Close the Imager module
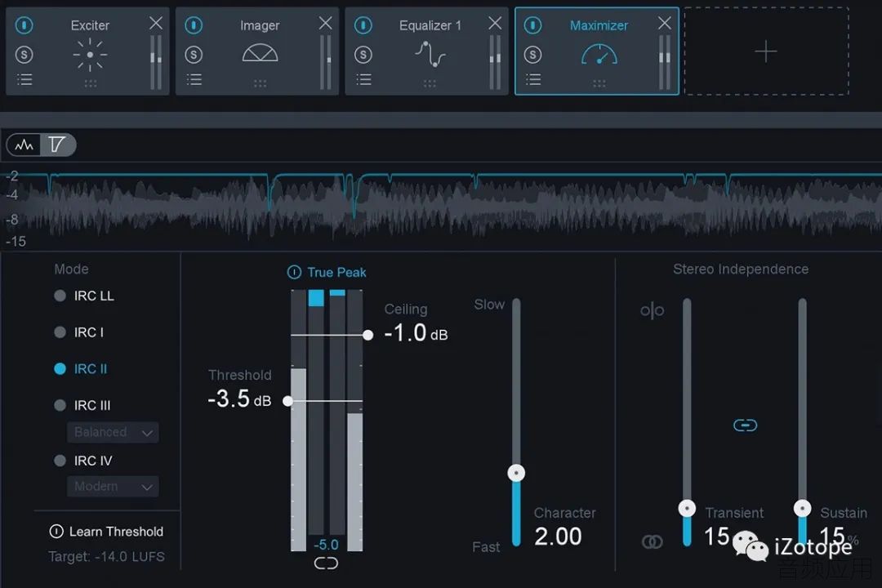Image resolution: width=882 pixels, height=588 pixels. point(325,23)
